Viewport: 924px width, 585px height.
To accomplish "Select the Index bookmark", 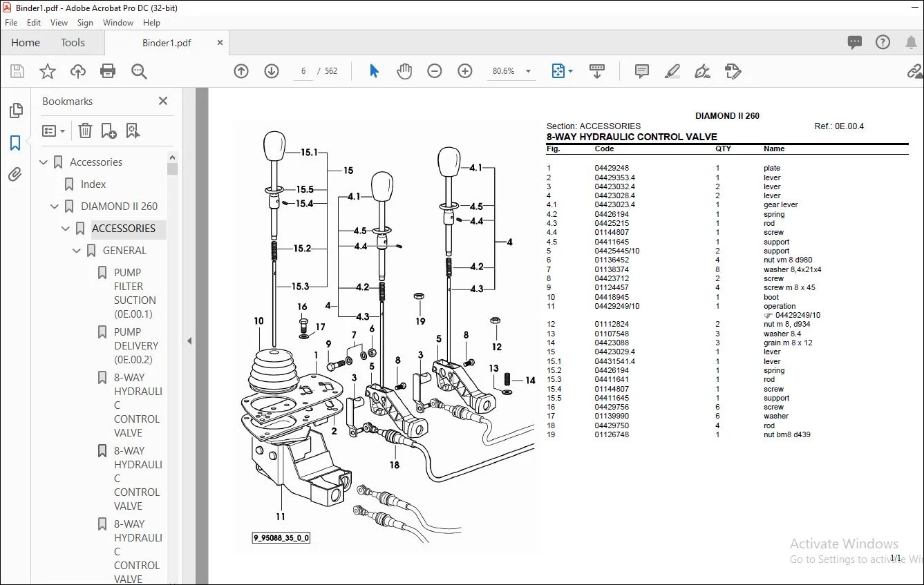I will [x=93, y=184].
